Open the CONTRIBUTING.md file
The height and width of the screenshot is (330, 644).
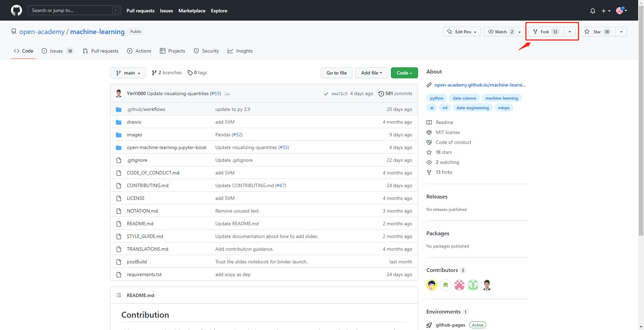(x=148, y=185)
